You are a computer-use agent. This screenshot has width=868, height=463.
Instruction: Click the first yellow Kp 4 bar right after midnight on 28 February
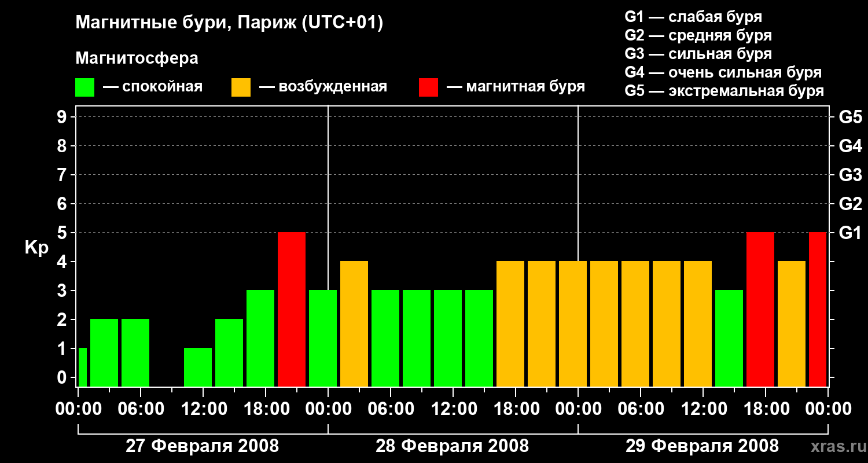coord(354,324)
